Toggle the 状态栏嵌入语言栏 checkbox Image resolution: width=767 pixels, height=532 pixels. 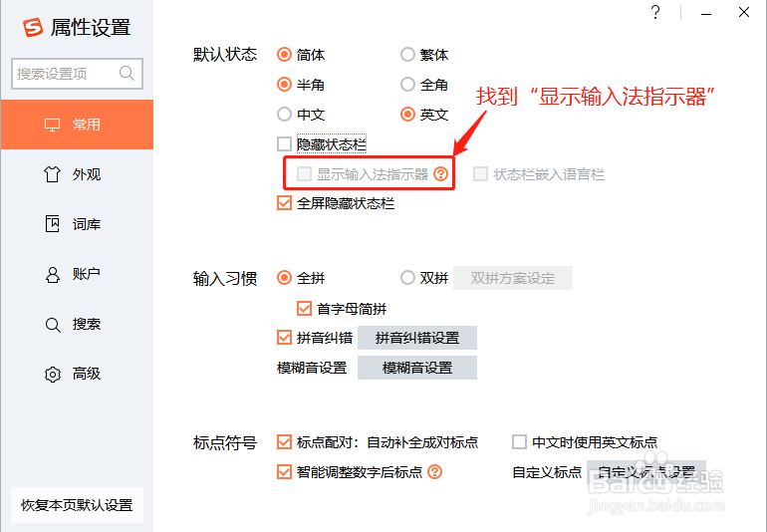point(480,173)
